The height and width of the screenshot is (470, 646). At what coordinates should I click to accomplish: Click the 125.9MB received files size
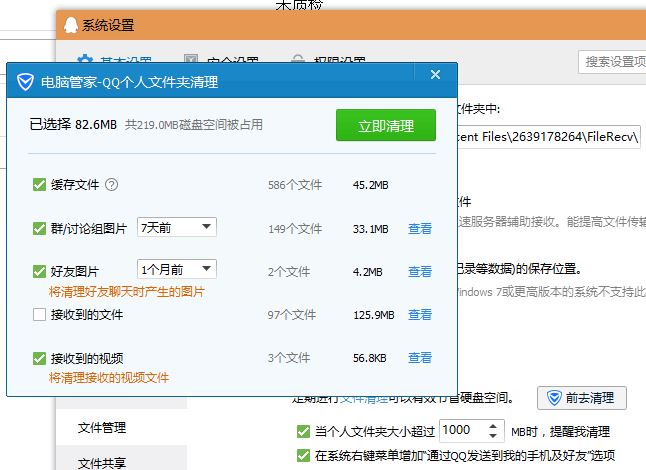pos(374,315)
